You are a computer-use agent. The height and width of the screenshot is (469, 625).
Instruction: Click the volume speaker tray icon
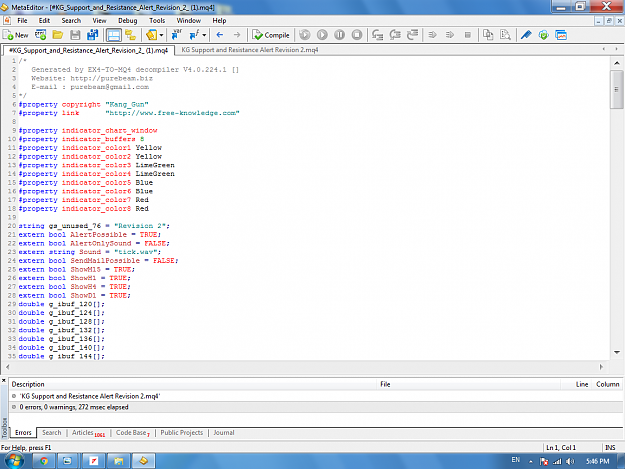pos(570,461)
